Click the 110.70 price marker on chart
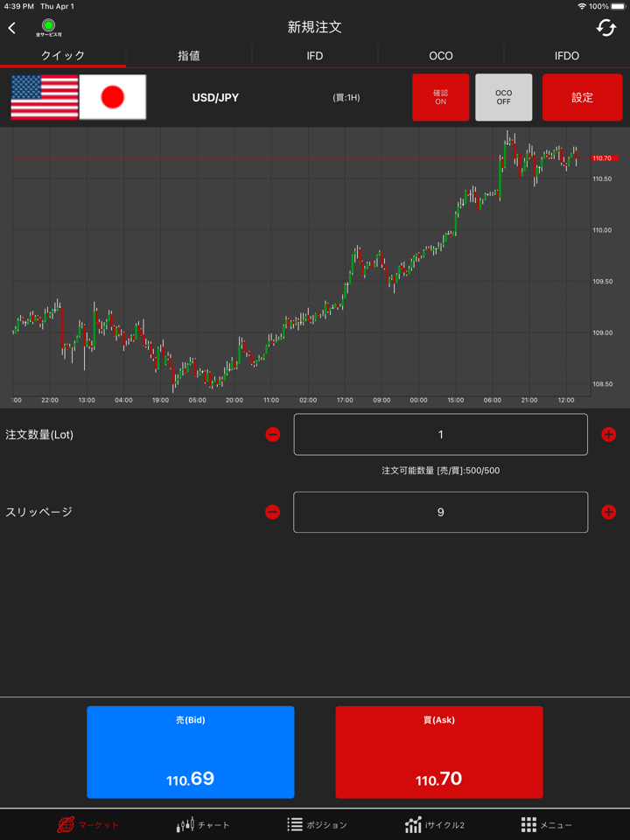 click(603, 158)
